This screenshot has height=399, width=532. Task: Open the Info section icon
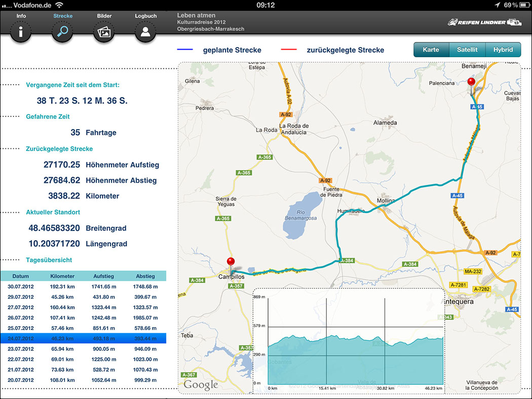coord(21,31)
